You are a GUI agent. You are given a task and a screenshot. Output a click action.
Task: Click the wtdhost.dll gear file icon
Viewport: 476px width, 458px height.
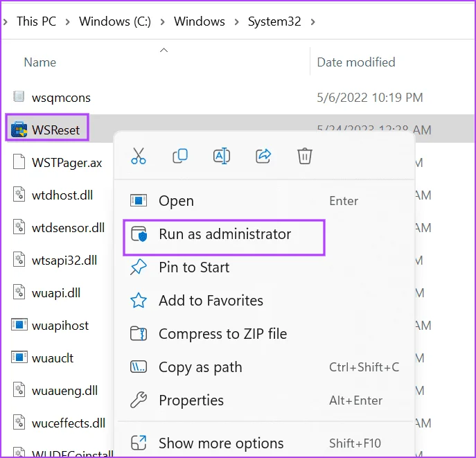[x=19, y=194]
